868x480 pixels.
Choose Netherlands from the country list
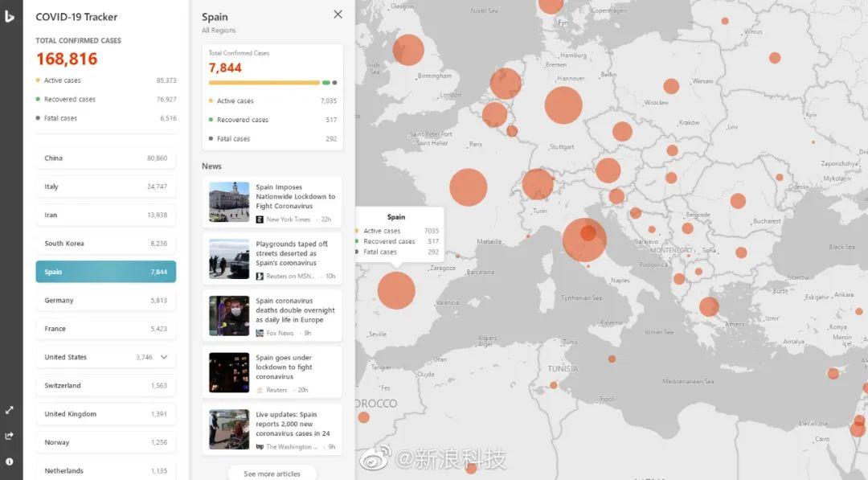click(106, 470)
